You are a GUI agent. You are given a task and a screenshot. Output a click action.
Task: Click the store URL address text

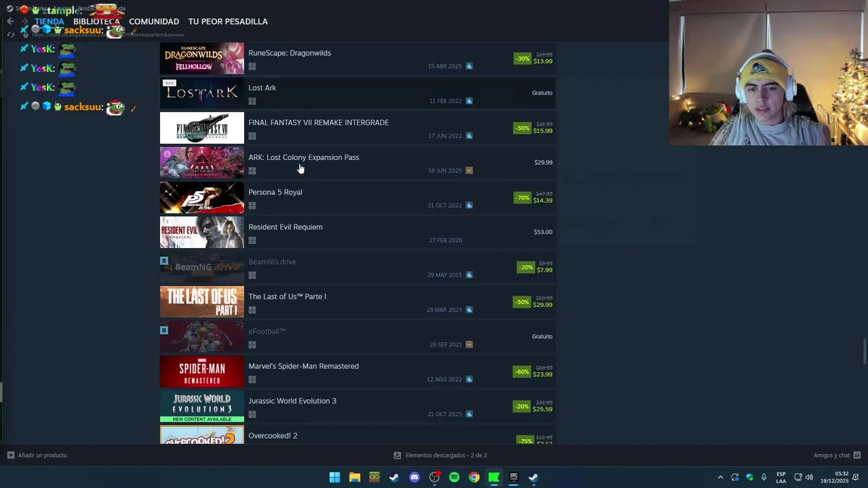coord(108,35)
